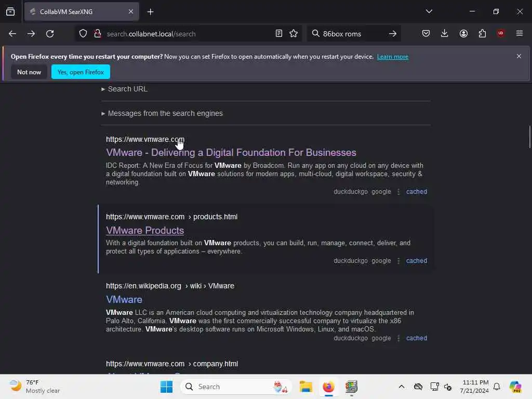Open the Copilot preview icon
The image size is (532, 399).
coord(515,387)
